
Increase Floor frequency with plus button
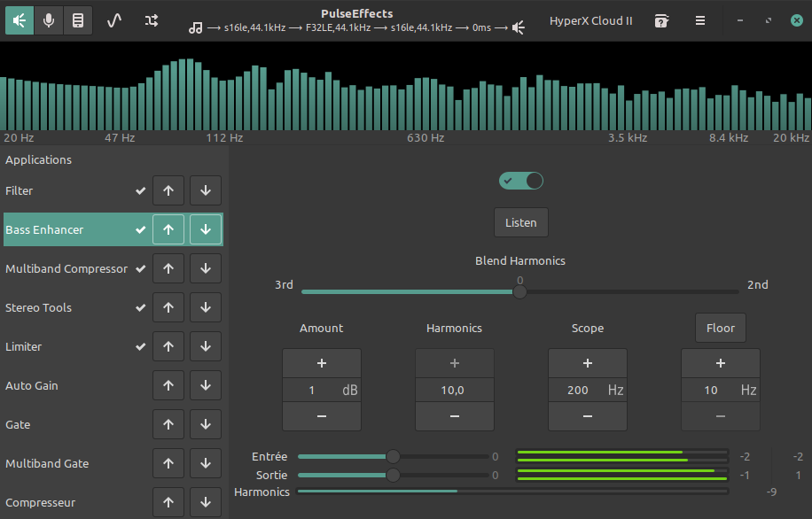pos(721,363)
